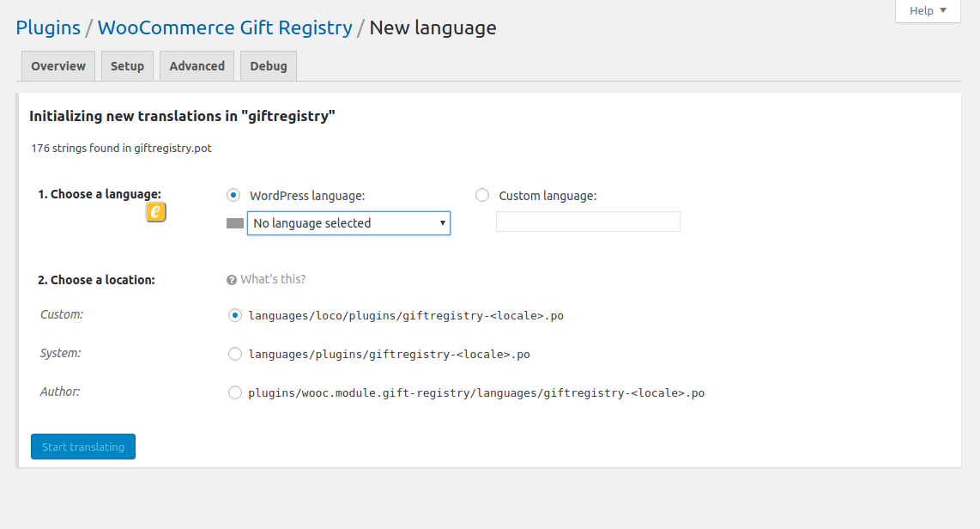
Task: Expand the Help panel at top right
Action: click(x=928, y=10)
